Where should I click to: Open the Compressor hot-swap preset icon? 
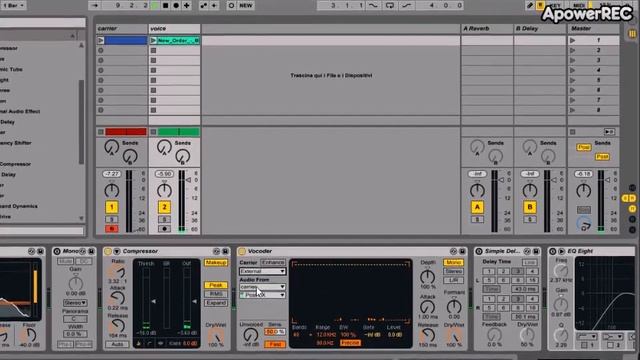(216, 251)
